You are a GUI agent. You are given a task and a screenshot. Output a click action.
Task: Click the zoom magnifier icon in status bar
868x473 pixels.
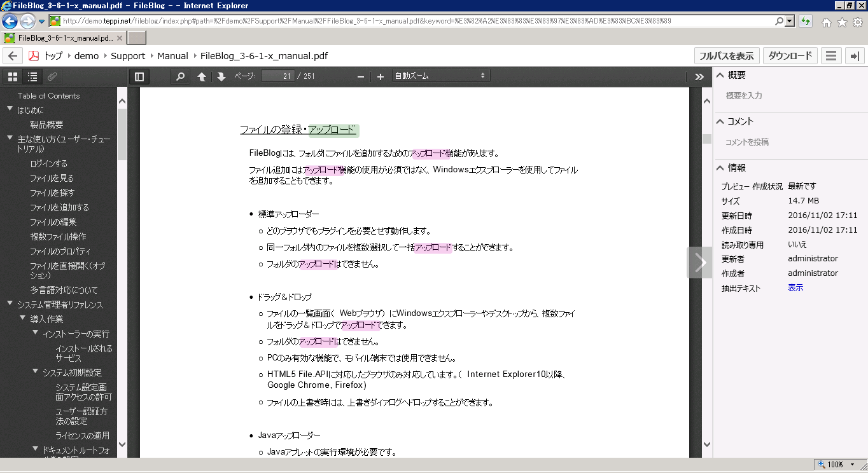tap(822, 465)
